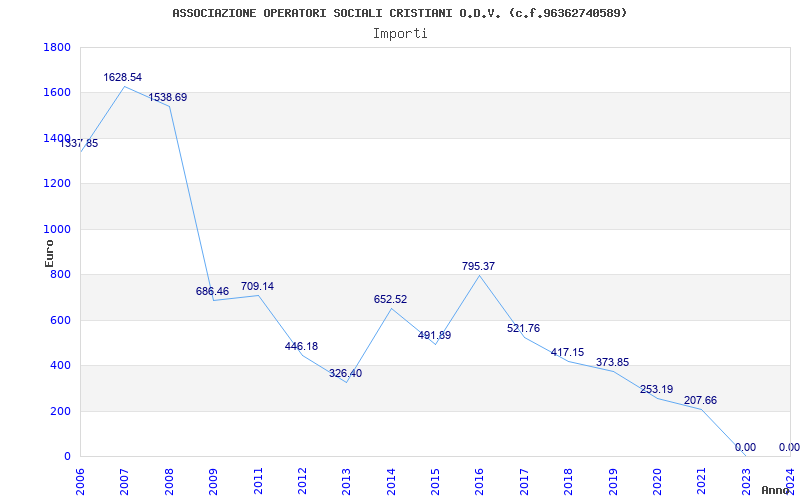Click the 2021 x-axis year label
Viewport: 800px width, 500px height.
(702, 481)
